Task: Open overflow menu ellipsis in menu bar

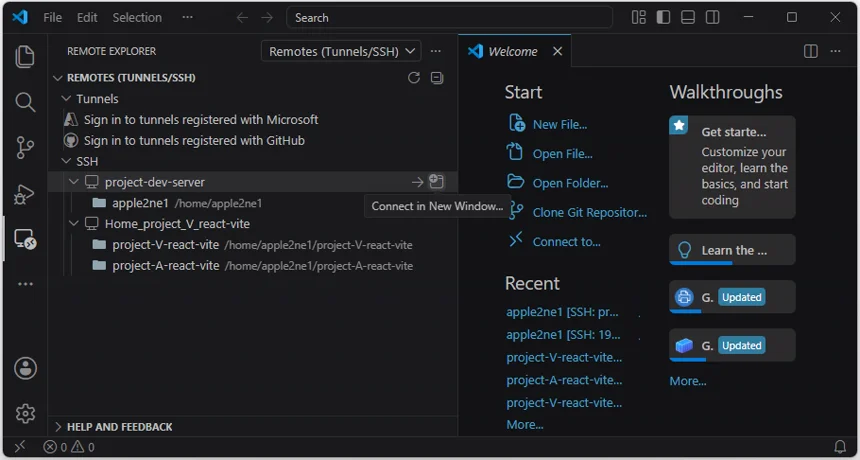Action: [x=188, y=18]
